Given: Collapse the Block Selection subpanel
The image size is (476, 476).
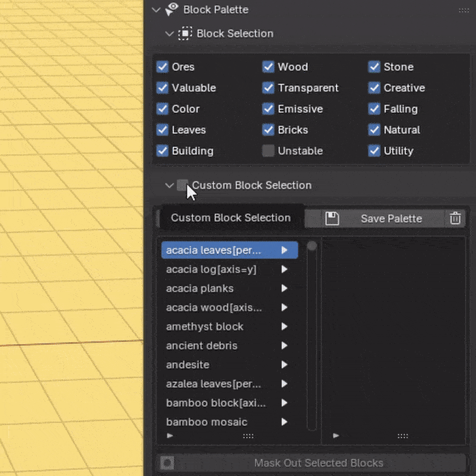Looking at the screenshot, I should (169, 33).
